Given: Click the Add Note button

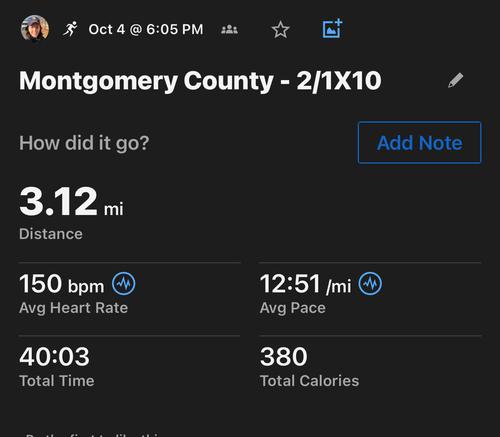Looking at the screenshot, I should click(x=420, y=143).
